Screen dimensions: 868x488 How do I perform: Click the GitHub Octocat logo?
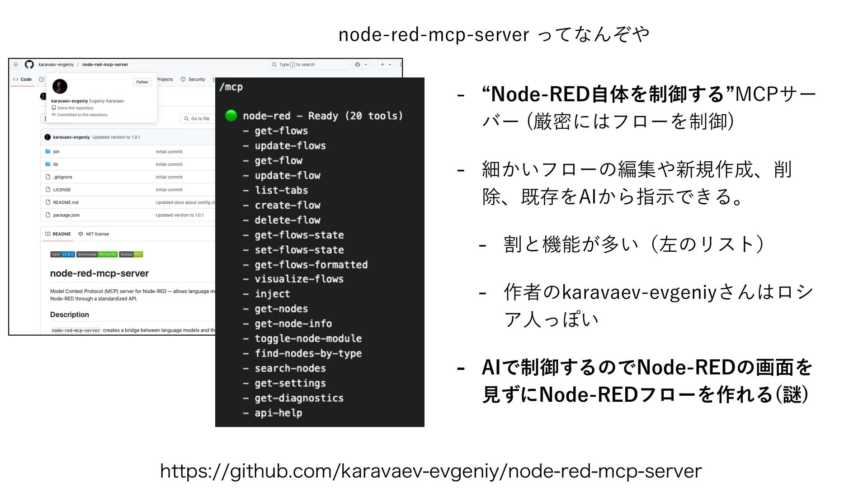(x=29, y=65)
